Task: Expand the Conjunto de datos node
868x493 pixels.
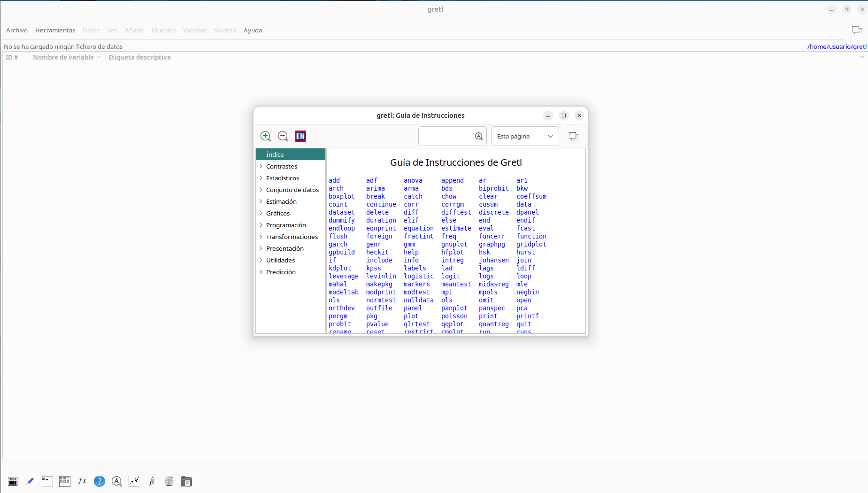Action: click(261, 190)
